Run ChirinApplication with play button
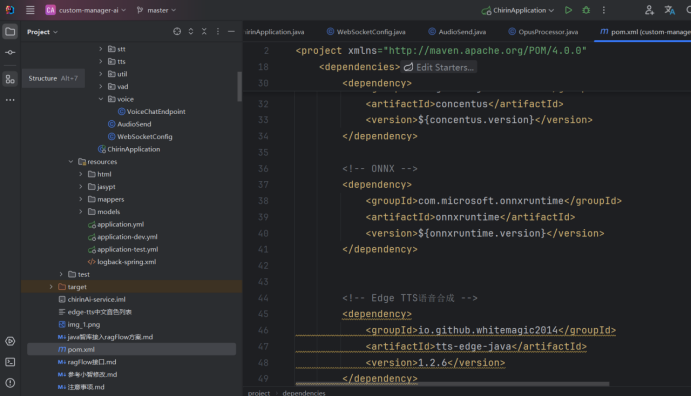The image size is (692, 396). (x=568, y=10)
